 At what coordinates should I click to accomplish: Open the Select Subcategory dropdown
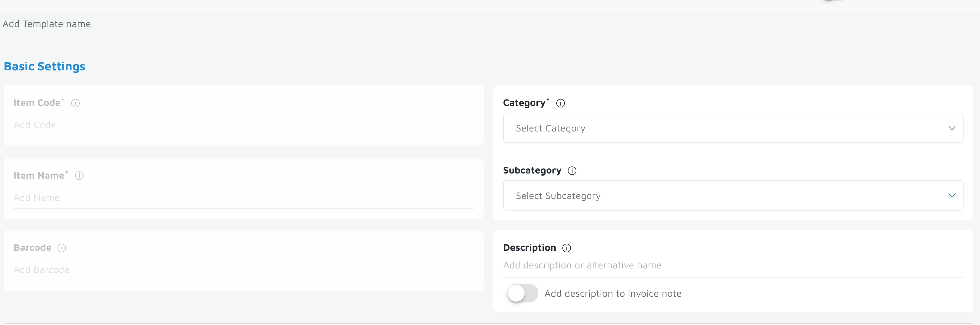(x=723, y=196)
